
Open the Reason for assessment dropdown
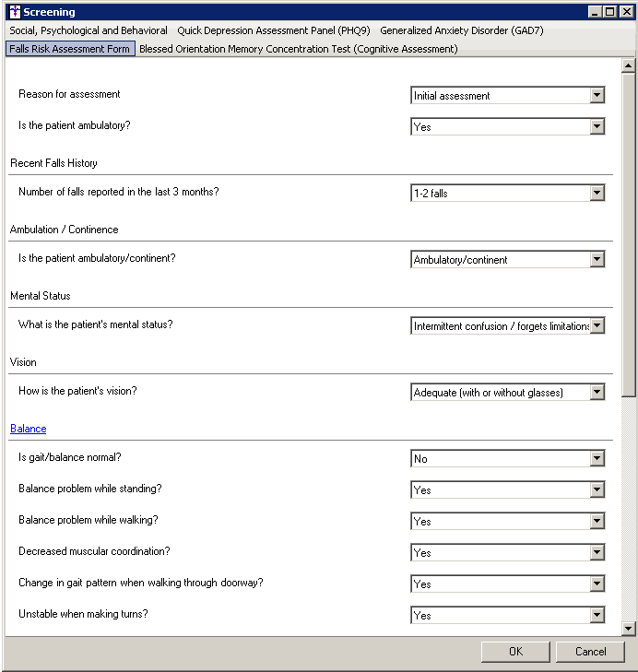pos(597,95)
